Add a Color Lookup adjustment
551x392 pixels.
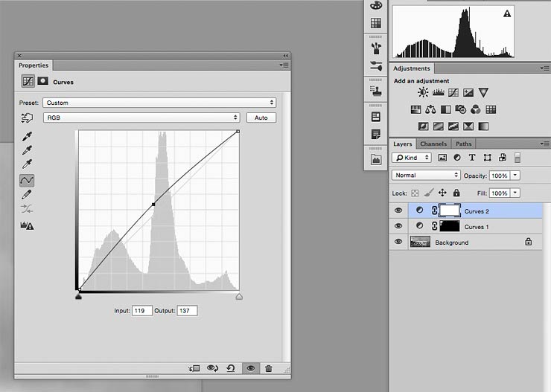coord(491,109)
